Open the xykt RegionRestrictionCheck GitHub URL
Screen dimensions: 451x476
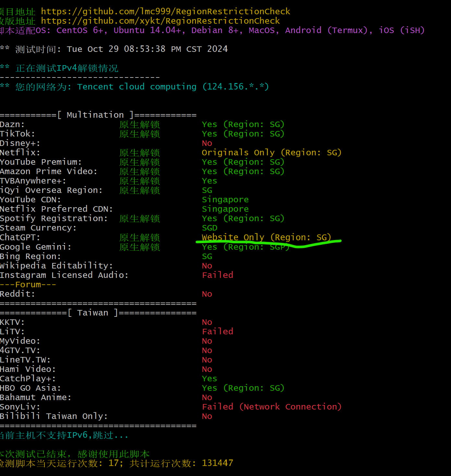click(160, 21)
